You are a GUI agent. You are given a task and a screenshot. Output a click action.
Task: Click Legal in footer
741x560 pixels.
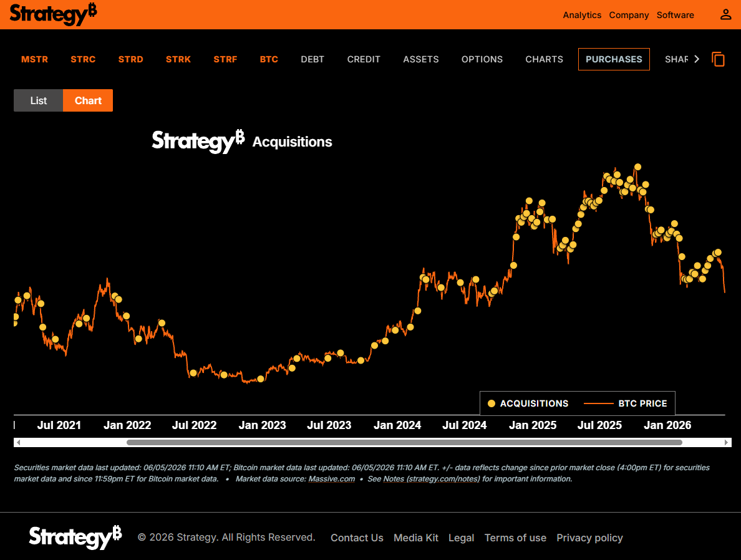(461, 538)
